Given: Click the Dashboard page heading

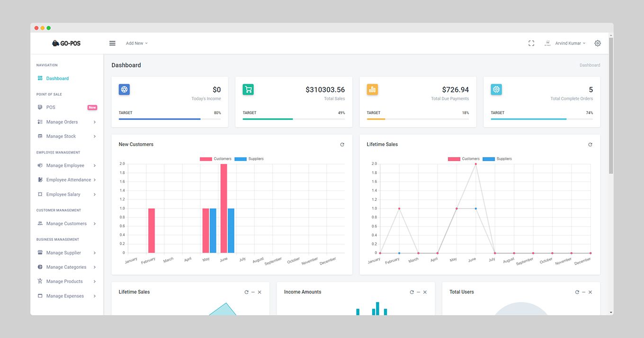Looking at the screenshot, I should (126, 65).
